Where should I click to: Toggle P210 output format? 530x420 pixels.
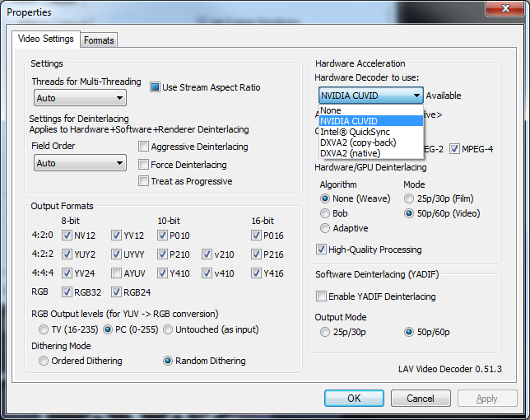coord(162,254)
